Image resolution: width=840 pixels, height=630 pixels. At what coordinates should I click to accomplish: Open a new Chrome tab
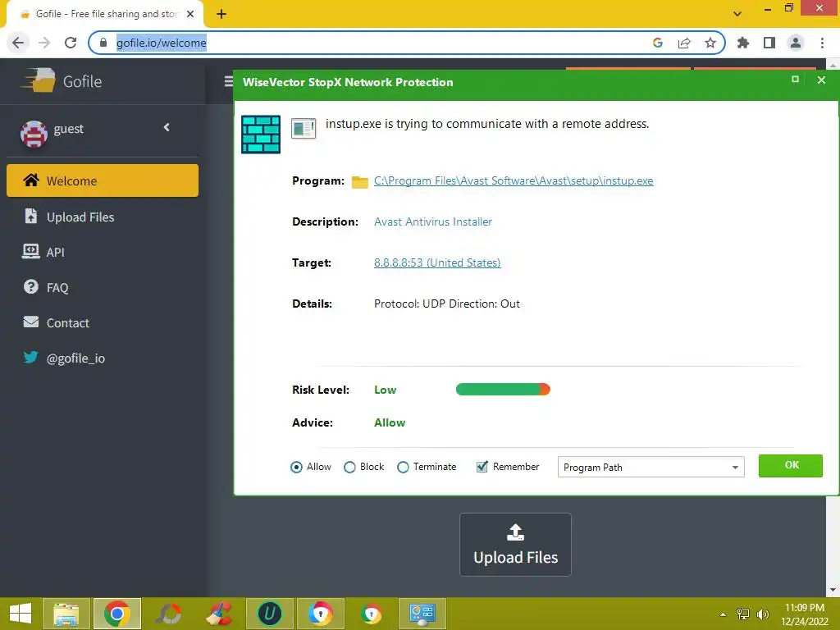pyautogui.click(x=221, y=14)
